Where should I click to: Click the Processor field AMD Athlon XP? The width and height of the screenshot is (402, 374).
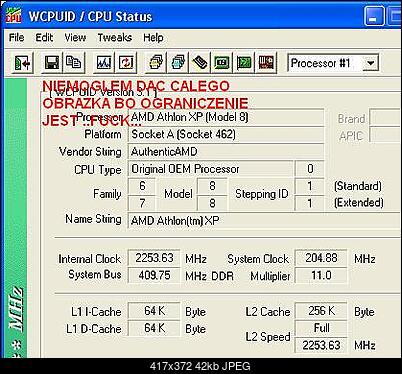(226, 117)
